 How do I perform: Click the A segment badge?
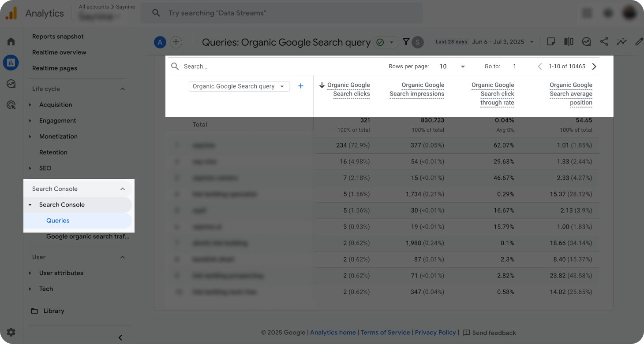tap(160, 42)
